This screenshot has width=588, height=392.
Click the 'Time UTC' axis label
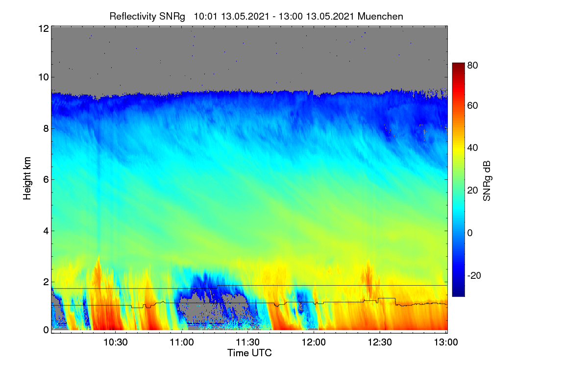pyautogui.click(x=249, y=353)
